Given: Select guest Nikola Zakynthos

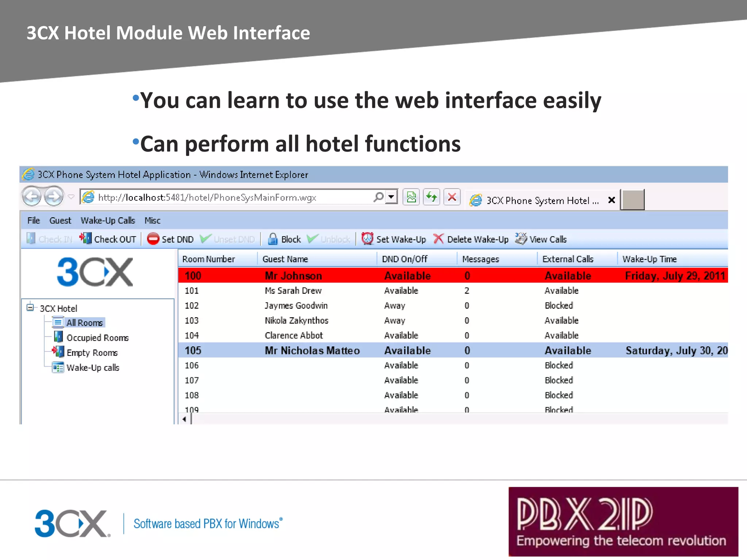Looking at the screenshot, I should 297,320.
